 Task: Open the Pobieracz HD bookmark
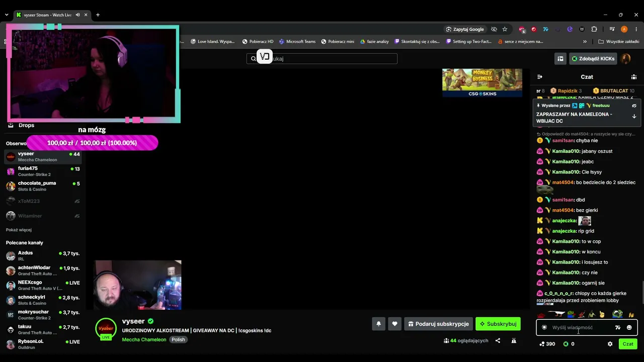click(x=258, y=41)
